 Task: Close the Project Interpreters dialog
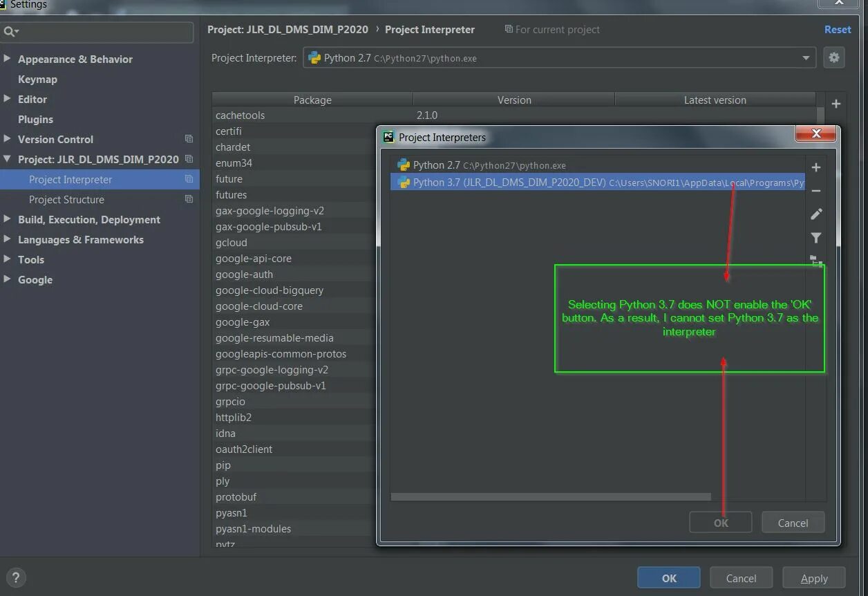click(x=815, y=133)
